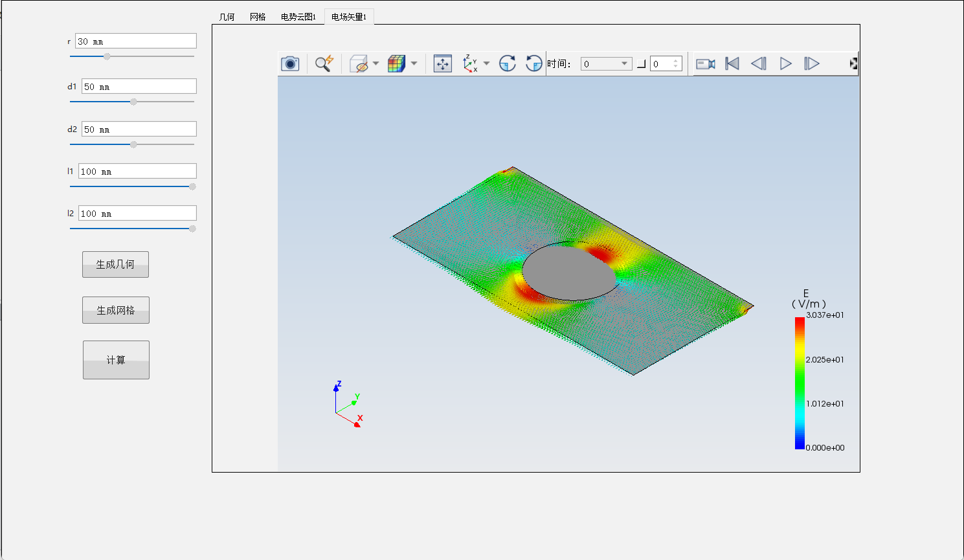Click the XYZ axis triad in viewport
This screenshot has height=560, width=964.
coord(348,405)
